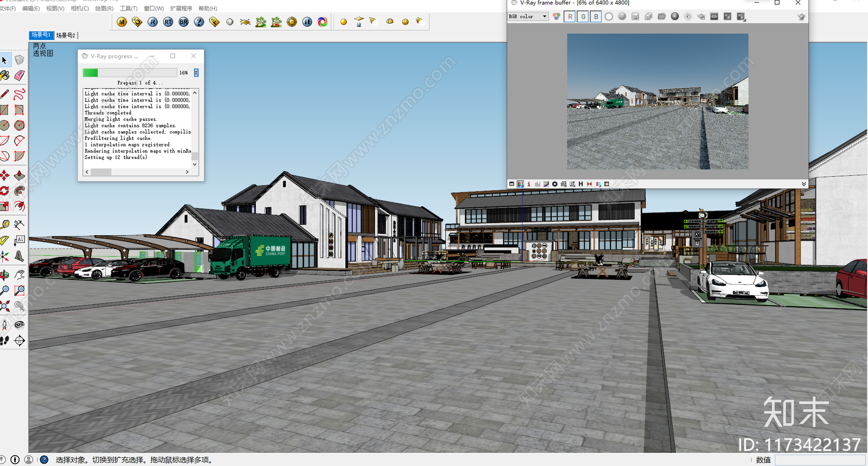Start batch render with the BR icon
Viewport: 868px width, 466px height.
tap(183, 22)
